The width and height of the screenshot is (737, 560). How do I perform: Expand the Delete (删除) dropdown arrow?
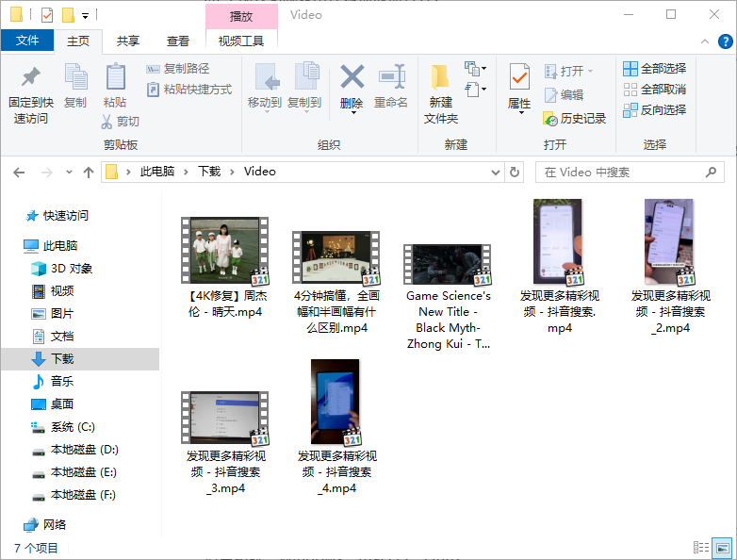(x=353, y=113)
